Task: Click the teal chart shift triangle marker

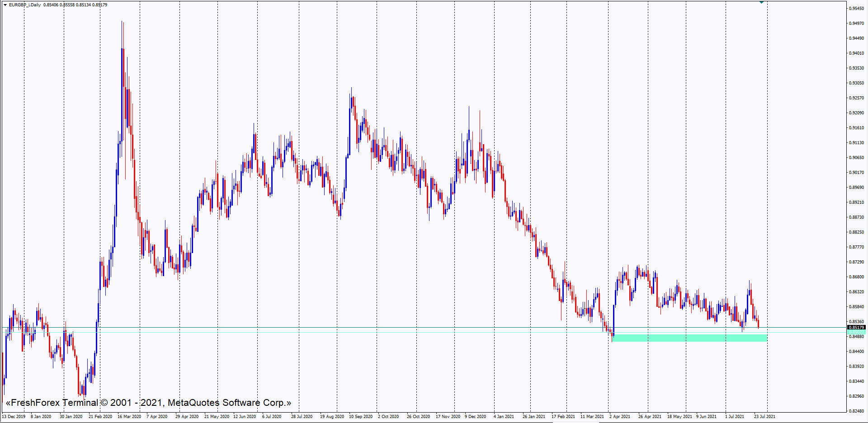Action: click(x=761, y=2)
